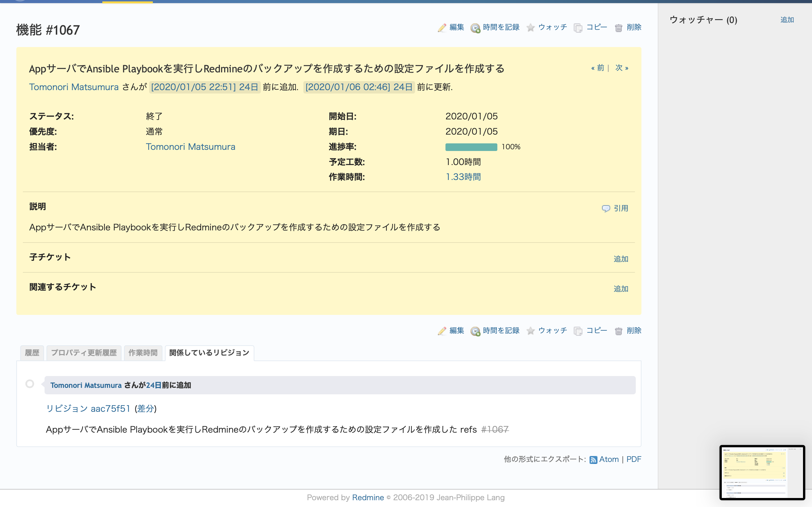Select the copy icon in the lower toolbar
Viewport: 812px width, 507px height.
click(x=578, y=331)
